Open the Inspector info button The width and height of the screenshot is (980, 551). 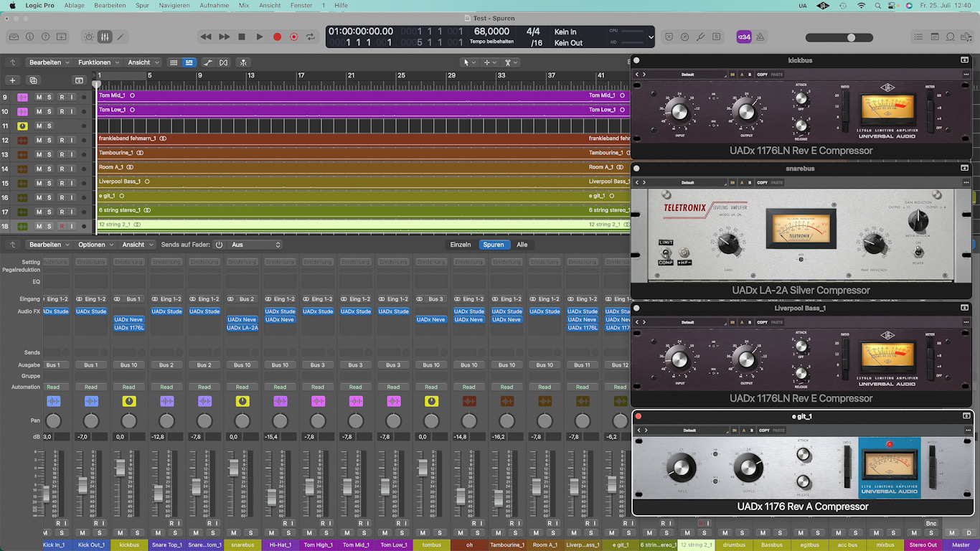(x=29, y=37)
